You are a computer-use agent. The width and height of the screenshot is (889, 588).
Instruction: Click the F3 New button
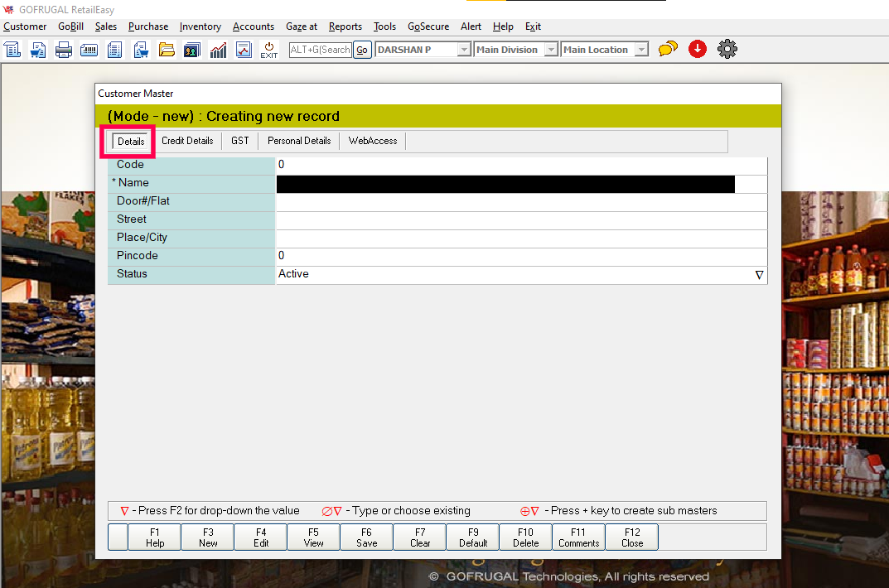208,537
